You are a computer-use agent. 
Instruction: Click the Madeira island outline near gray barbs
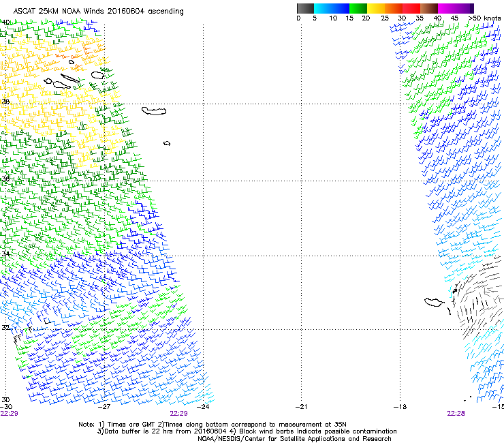tap(435, 302)
